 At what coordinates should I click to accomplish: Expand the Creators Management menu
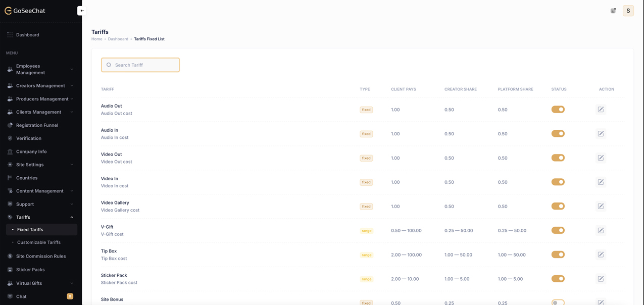41,86
